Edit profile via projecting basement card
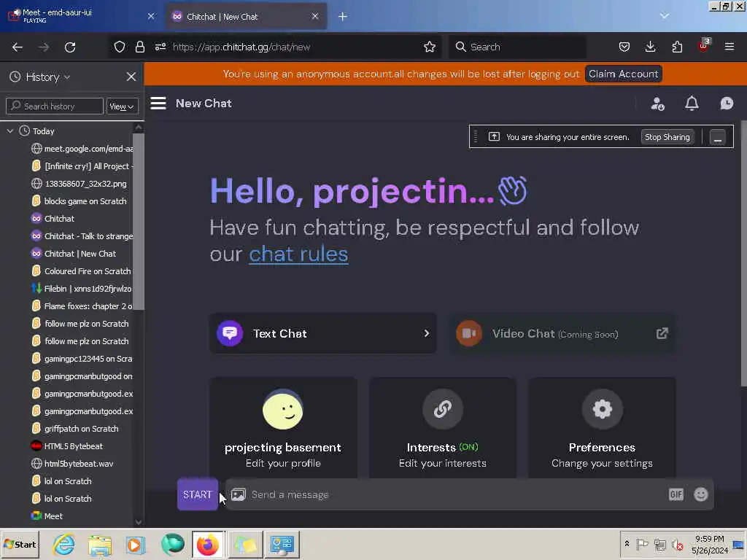The height and width of the screenshot is (560, 747). [x=283, y=427]
